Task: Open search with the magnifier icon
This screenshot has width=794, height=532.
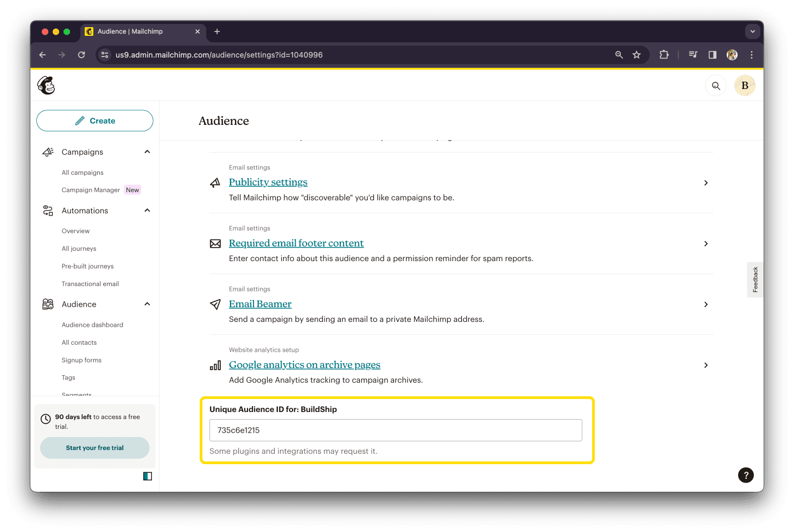Action: pyautogui.click(x=715, y=85)
